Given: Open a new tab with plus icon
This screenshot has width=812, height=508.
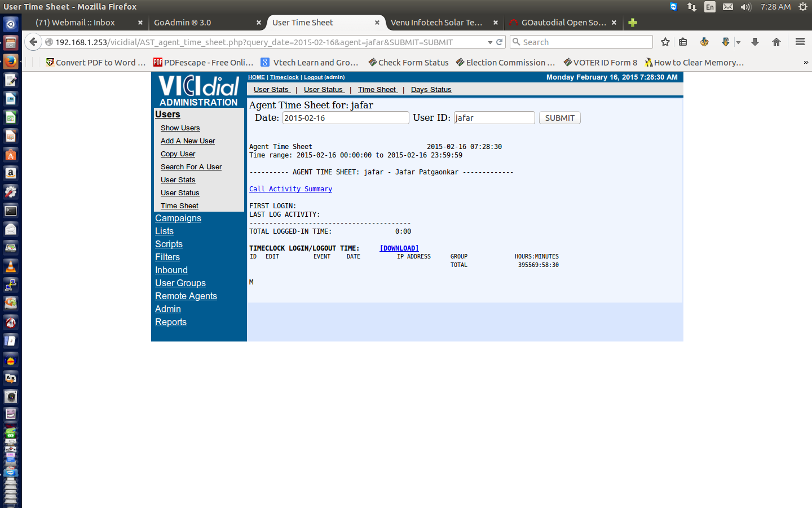Looking at the screenshot, I should [x=633, y=23].
